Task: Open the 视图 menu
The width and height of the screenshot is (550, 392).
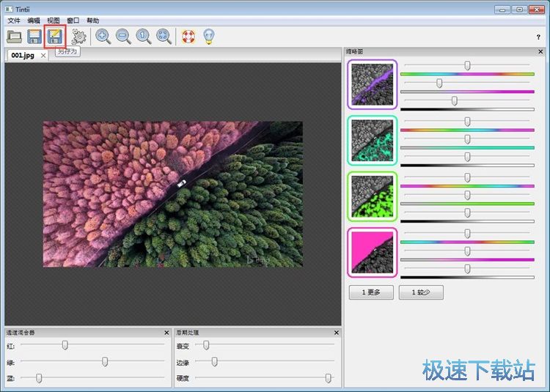Action: (54, 21)
